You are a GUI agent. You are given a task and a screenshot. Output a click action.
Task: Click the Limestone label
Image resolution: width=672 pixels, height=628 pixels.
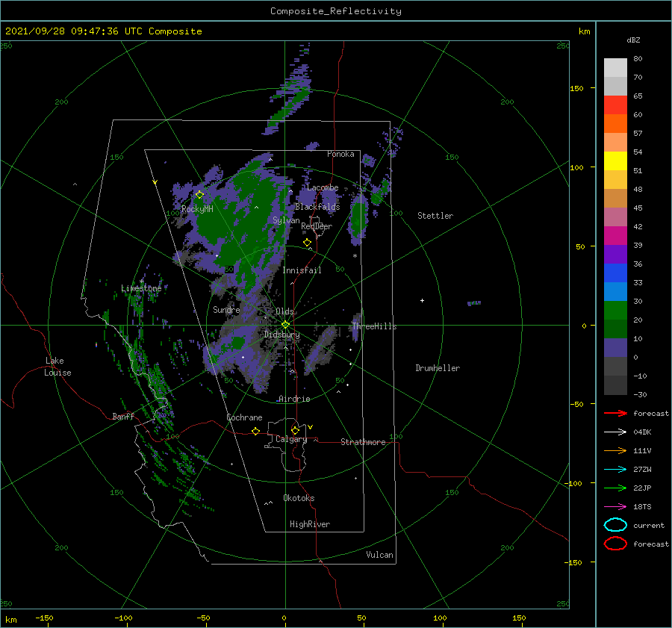pyautogui.click(x=141, y=288)
